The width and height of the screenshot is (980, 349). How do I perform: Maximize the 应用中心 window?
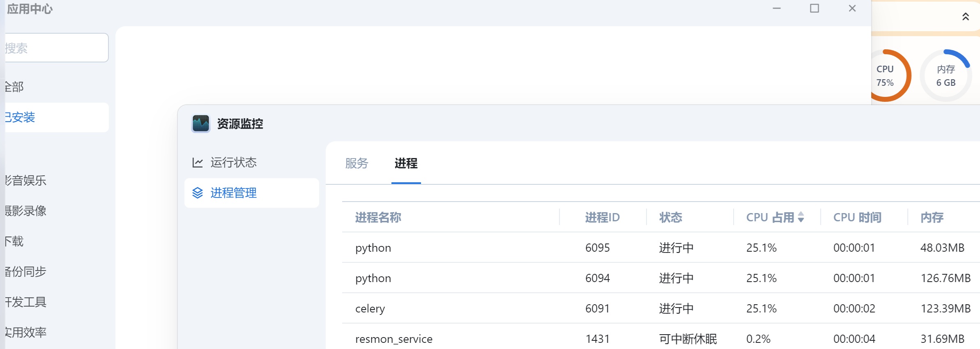[x=814, y=8]
